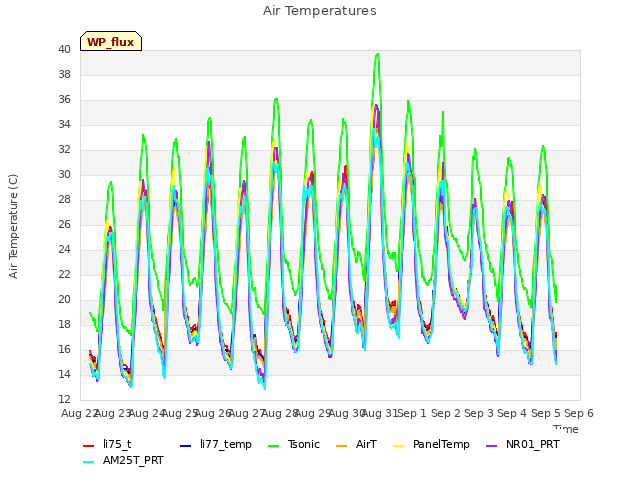Select the Tsonic legend entry
This screenshot has width=640, height=480.
click(293, 444)
